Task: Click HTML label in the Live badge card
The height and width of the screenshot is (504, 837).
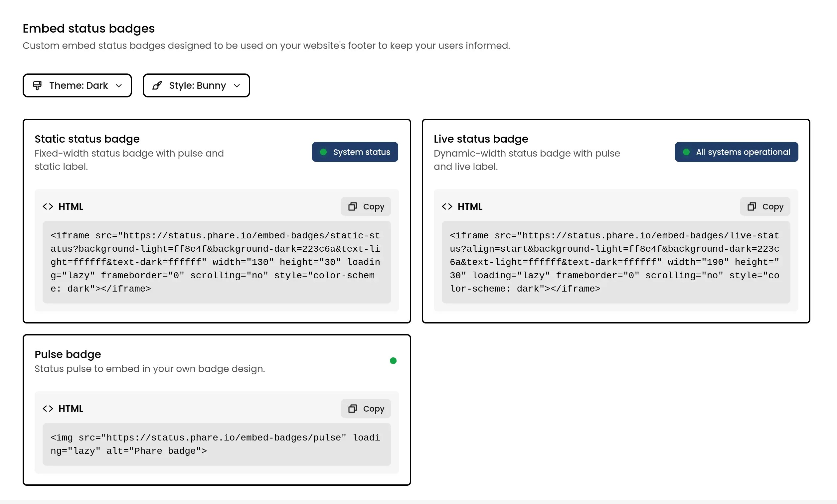Action: (x=470, y=206)
